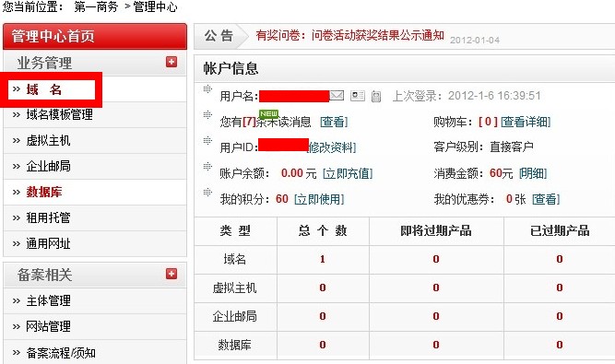Image resolution: width=615 pixels, height=364 pixels.
Task: Click the 即将过期产品 column header
Action: (436, 230)
